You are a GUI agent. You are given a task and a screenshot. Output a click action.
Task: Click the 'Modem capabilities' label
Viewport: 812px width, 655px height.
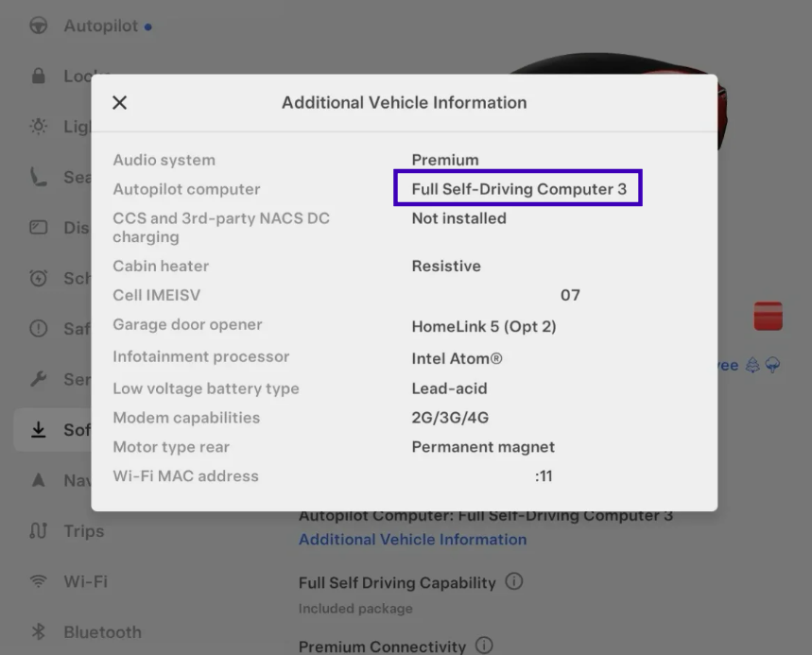186,418
